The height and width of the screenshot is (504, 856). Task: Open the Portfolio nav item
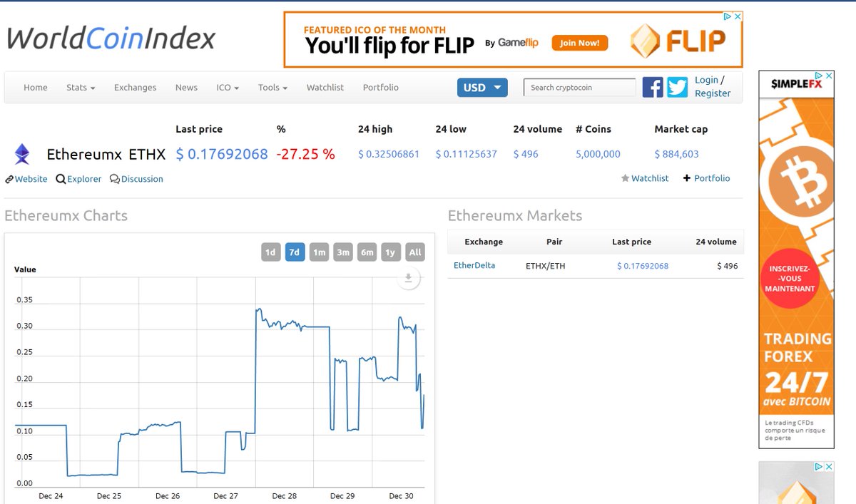pos(381,87)
